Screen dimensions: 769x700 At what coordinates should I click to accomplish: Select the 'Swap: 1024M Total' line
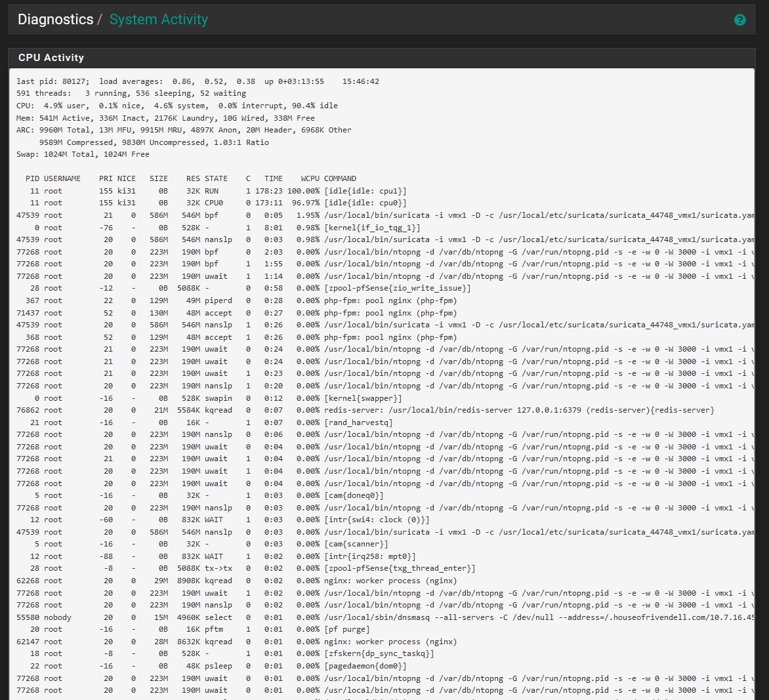pyautogui.click(x=83, y=154)
